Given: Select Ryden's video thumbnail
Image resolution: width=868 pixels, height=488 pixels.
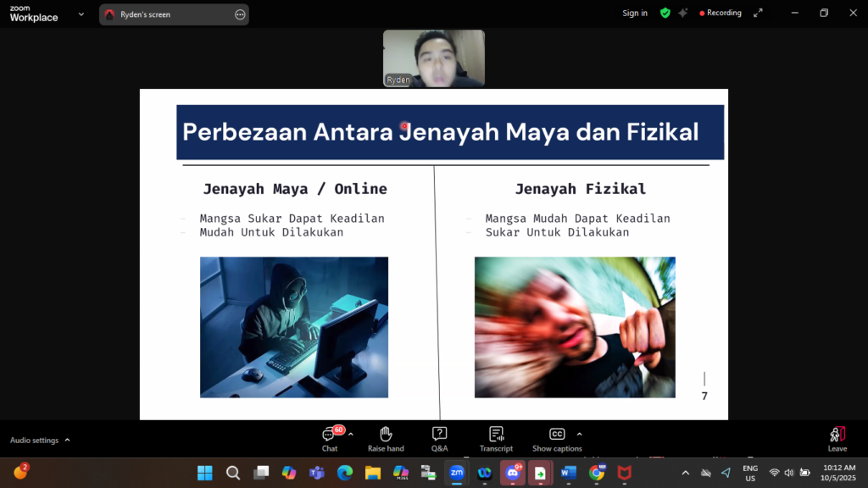Looking at the screenshot, I should [x=434, y=58].
